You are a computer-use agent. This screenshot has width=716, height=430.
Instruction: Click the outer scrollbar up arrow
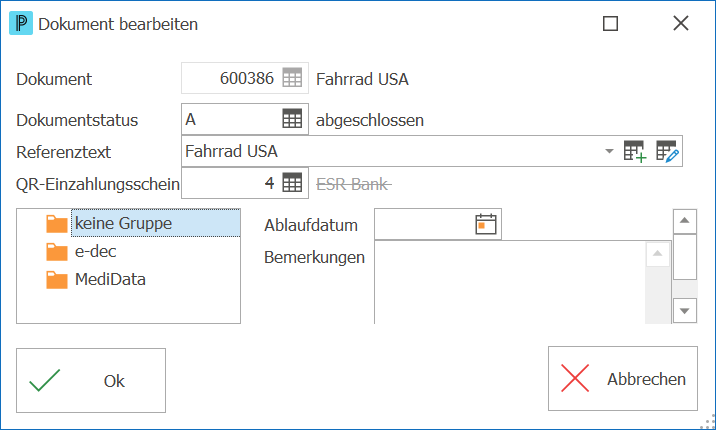(x=684, y=221)
